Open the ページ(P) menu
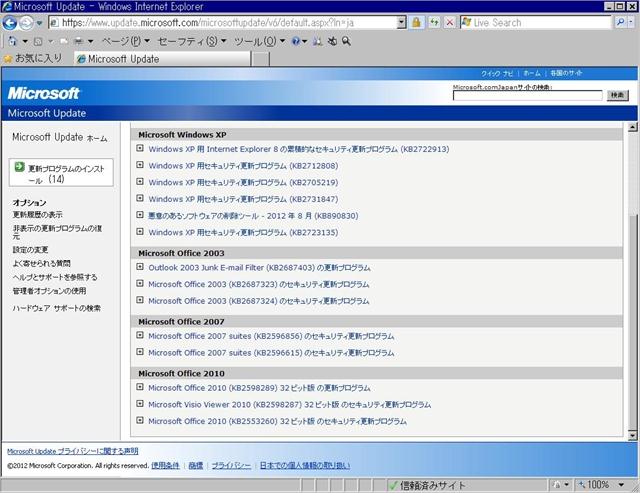 (125, 41)
